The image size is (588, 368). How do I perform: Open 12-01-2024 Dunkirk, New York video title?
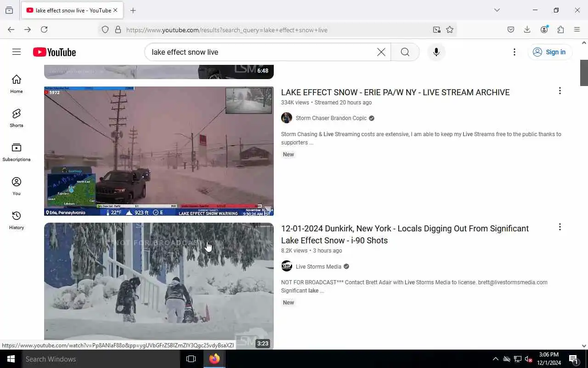[405, 234]
